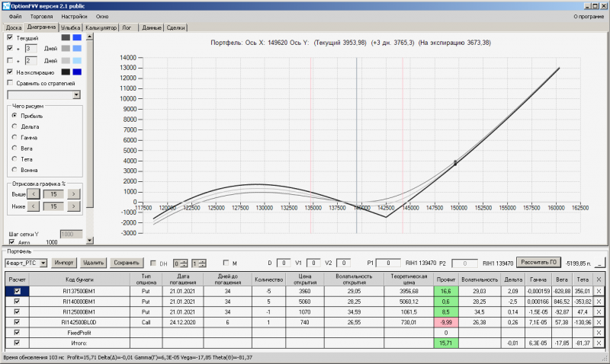Toggle the Текущий curve checkbox
Screen dimensions: 610x364
tap(10, 37)
